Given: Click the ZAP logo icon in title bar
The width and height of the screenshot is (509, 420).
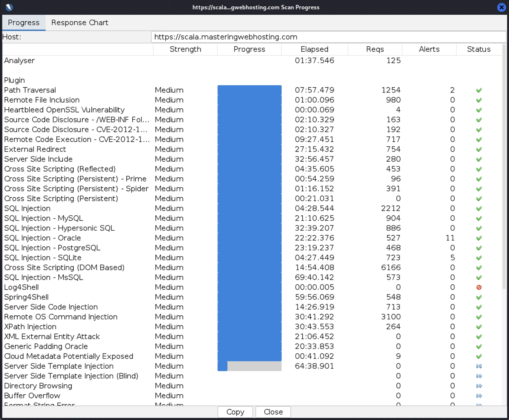Looking at the screenshot, I should tap(9, 7).
